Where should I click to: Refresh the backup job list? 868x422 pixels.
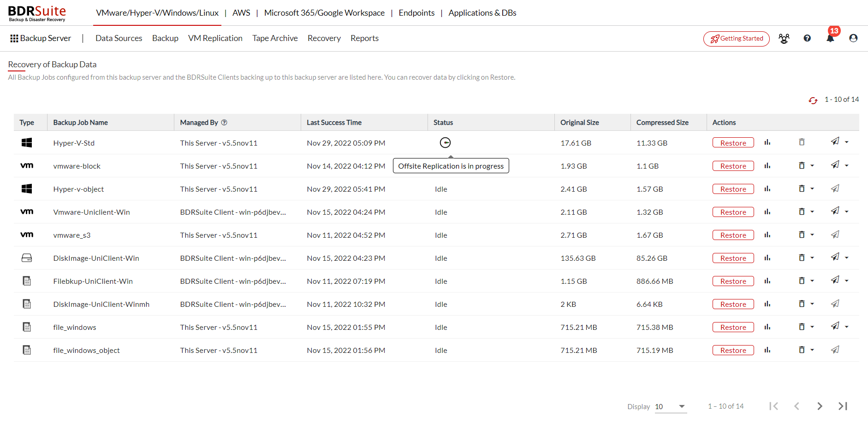click(x=813, y=100)
